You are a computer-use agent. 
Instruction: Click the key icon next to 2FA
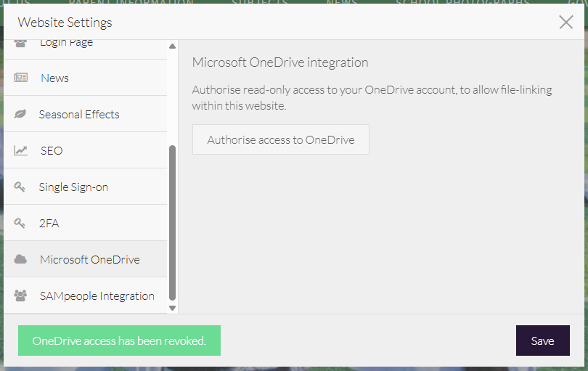tap(21, 223)
